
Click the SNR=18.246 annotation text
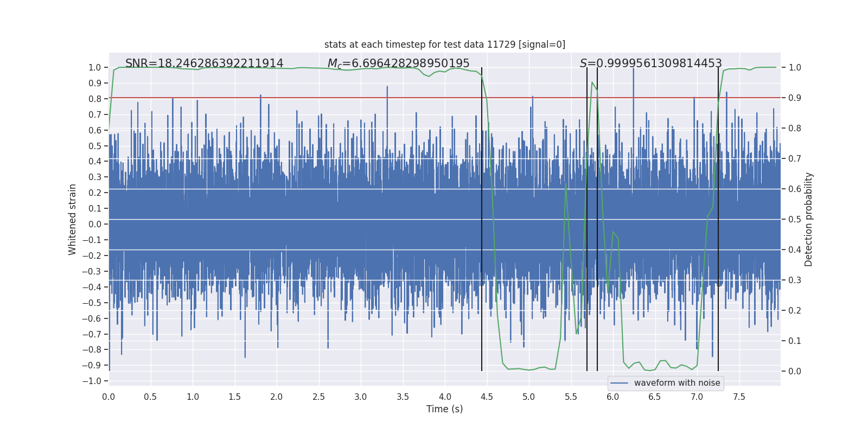(205, 63)
